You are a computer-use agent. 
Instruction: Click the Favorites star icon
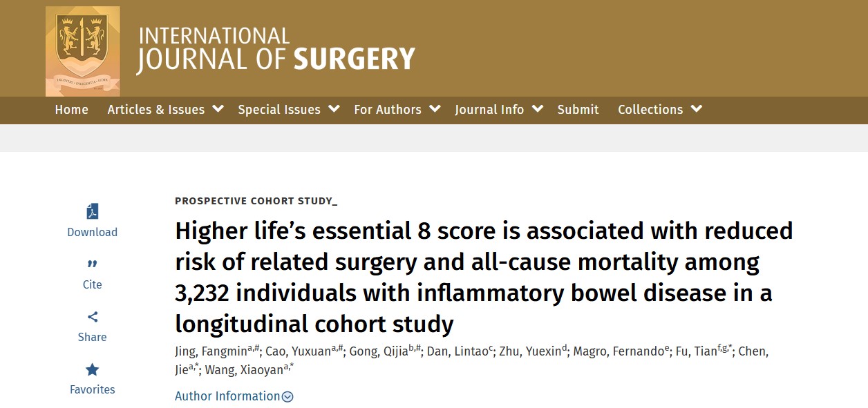[92, 369]
